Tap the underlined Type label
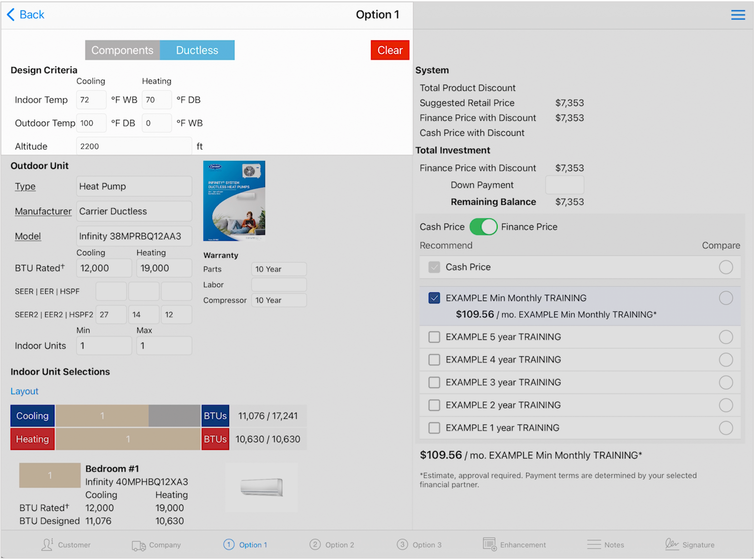754x560 pixels. tap(25, 186)
